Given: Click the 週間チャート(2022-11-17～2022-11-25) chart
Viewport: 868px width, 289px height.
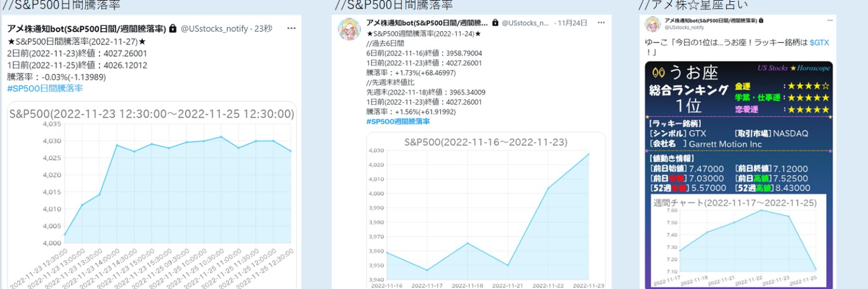Looking at the screenshot, I should coord(738,241).
